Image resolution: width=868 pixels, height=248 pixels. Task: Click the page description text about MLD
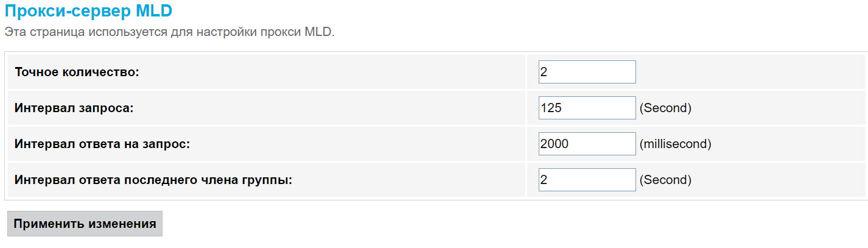tap(169, 32)
